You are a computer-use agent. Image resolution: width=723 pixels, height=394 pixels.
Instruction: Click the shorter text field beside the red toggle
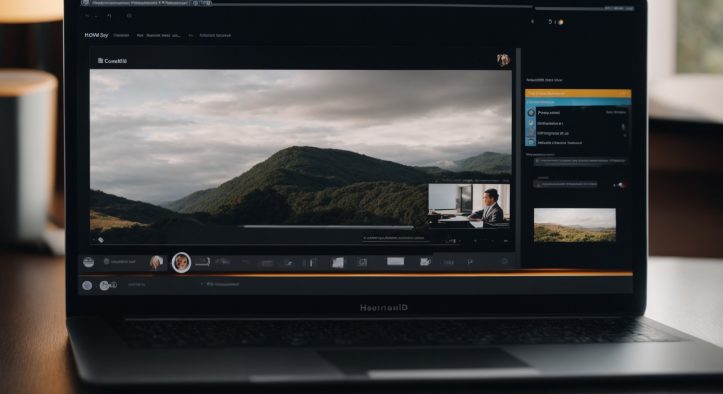point(565,184)
